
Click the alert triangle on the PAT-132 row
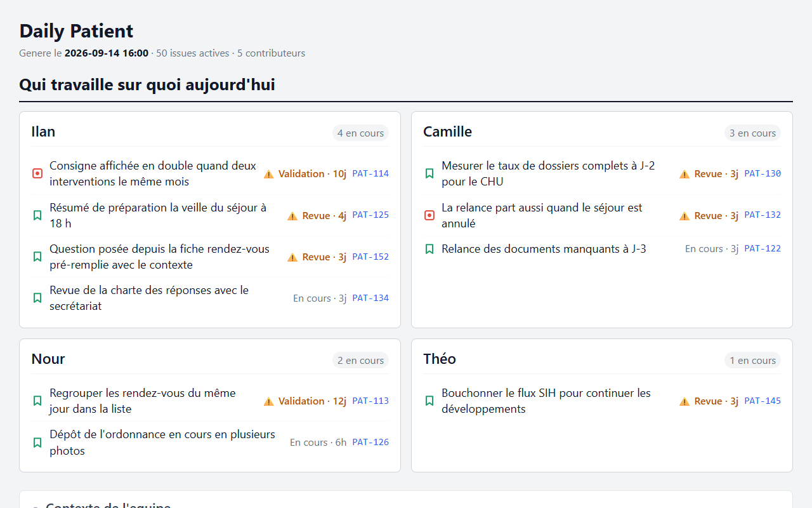pyautogui.click(x=684, y=216)
